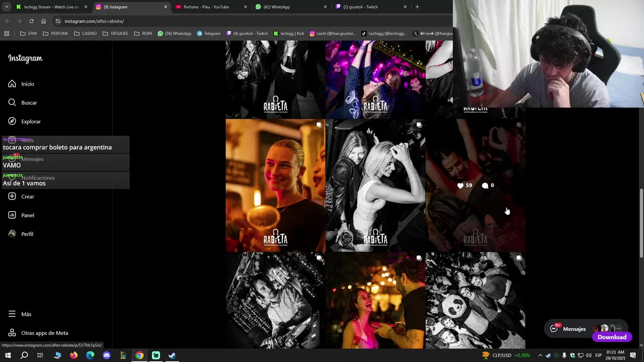The height and width of the screenshot is (362, 644).
Task: Open Steam from the taskbar
Action: click(x=172, y=355)
